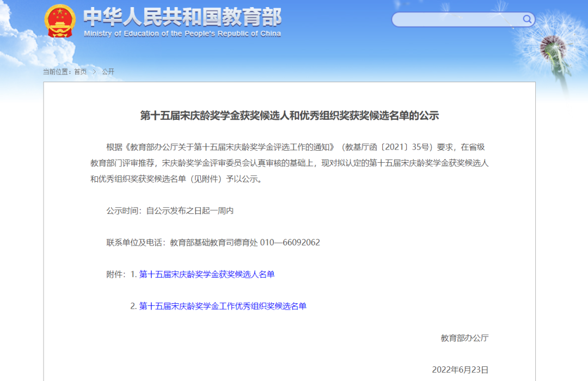
Task: Click the 附件： label
Action: tap(117, 274)
